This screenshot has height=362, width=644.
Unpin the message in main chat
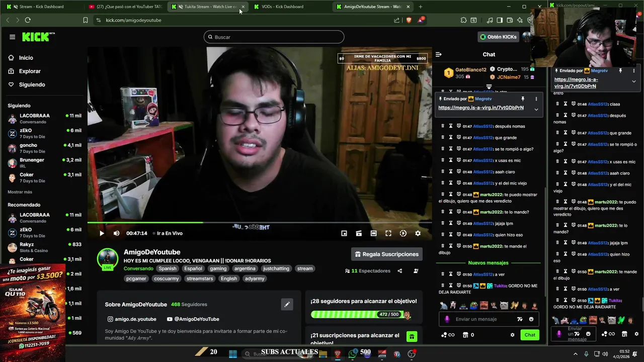click(523, 99)
